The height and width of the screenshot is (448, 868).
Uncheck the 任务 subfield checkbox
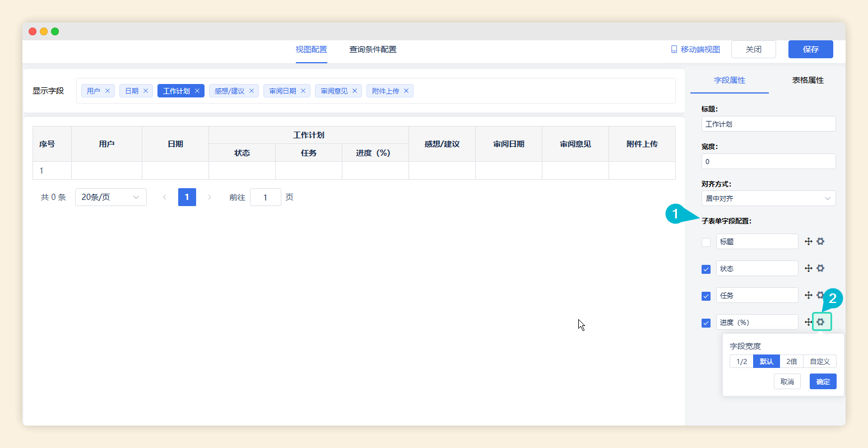(705, 296)
